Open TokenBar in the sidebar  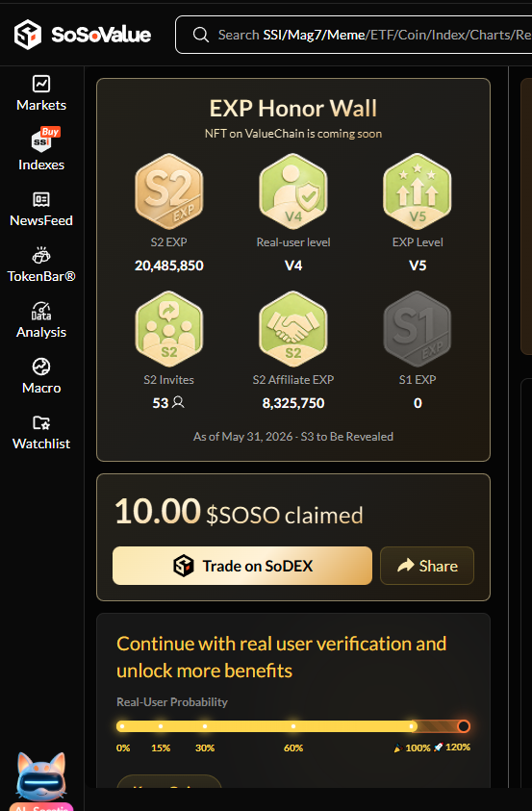[41, 266]
